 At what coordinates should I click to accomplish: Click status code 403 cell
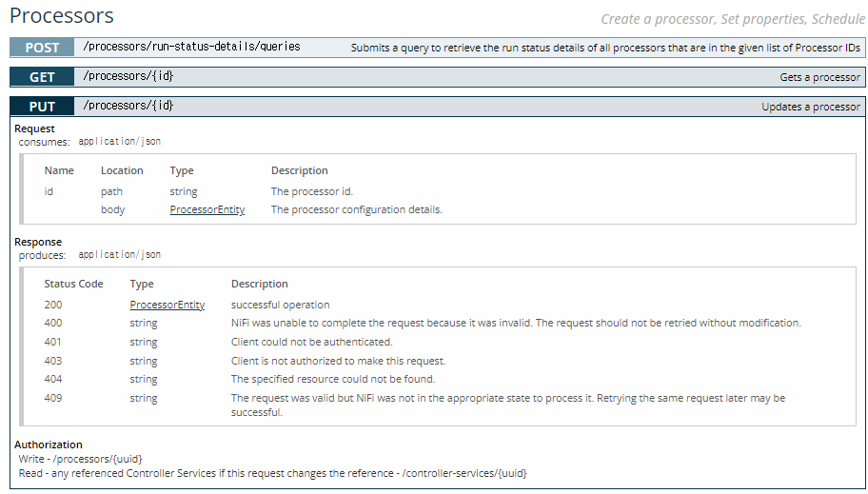(x=53, y=361)
